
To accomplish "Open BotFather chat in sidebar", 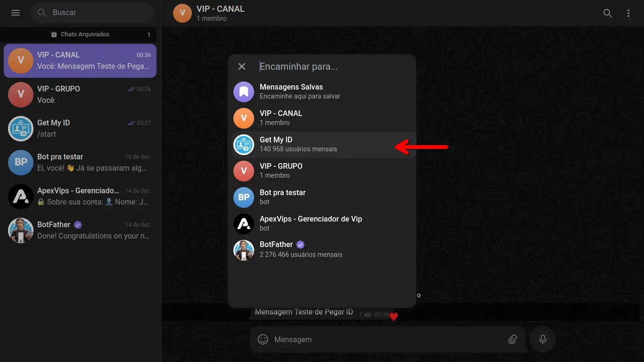I will pyautogui.click(x=80, y=230).
